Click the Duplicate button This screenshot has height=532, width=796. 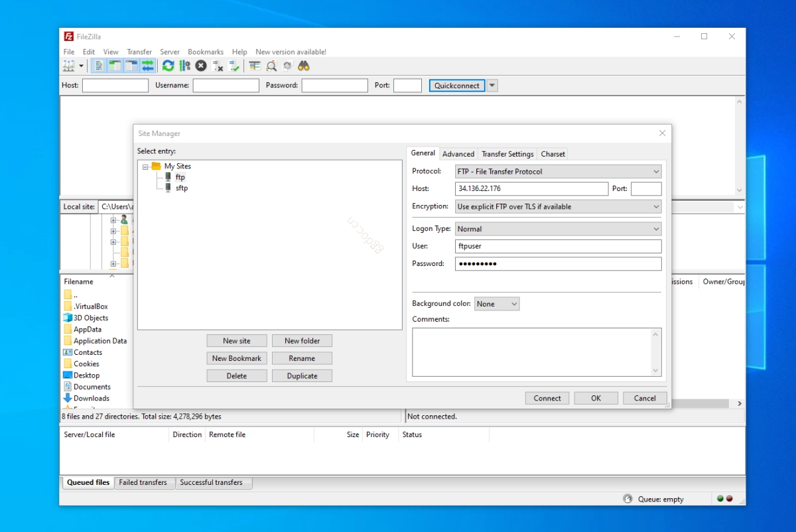[302, 375]
